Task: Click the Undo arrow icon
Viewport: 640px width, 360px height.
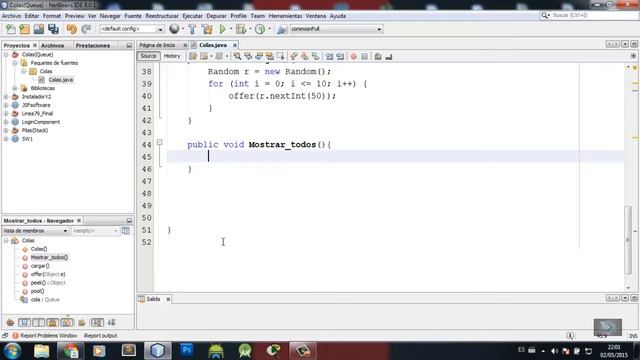Action: pyautogui.click(x=72, y=29)
